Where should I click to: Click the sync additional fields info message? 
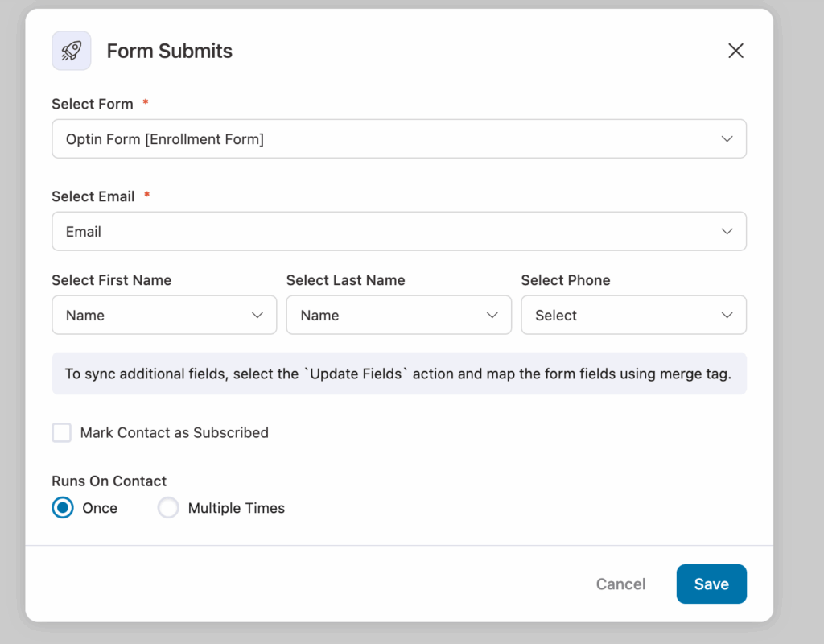[399, 374]
